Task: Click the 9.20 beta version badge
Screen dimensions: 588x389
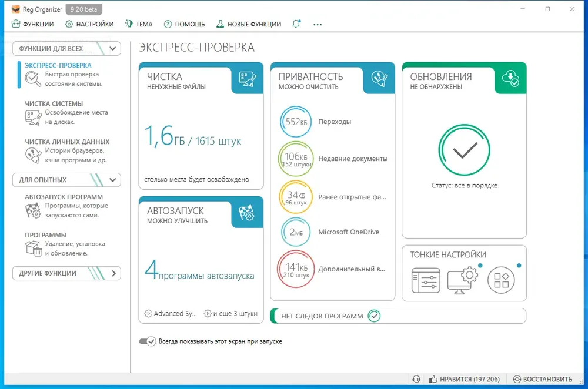Action: click(x=83, y=9)
